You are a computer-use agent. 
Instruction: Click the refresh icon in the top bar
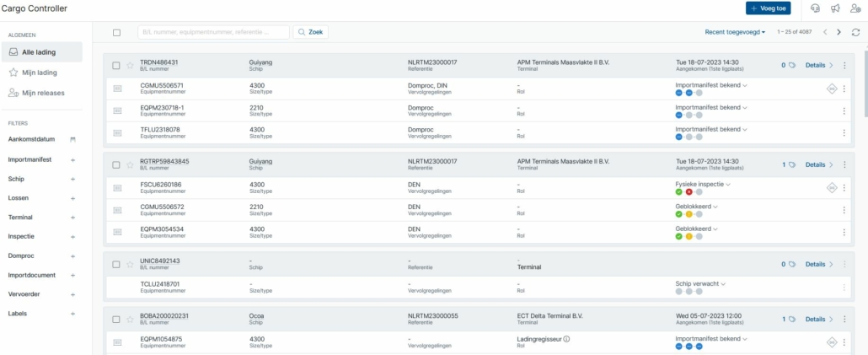(855, 32)
